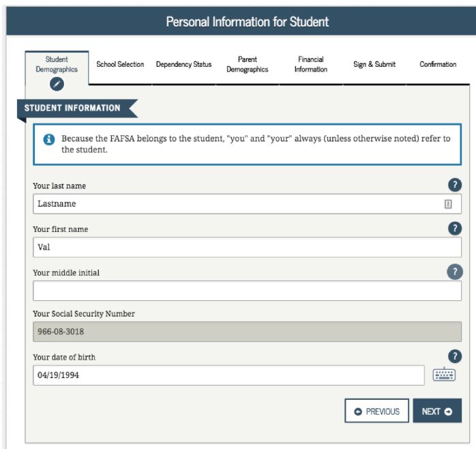
Task: Go to the Parent Demographics tab
Action: coord(247,64)
